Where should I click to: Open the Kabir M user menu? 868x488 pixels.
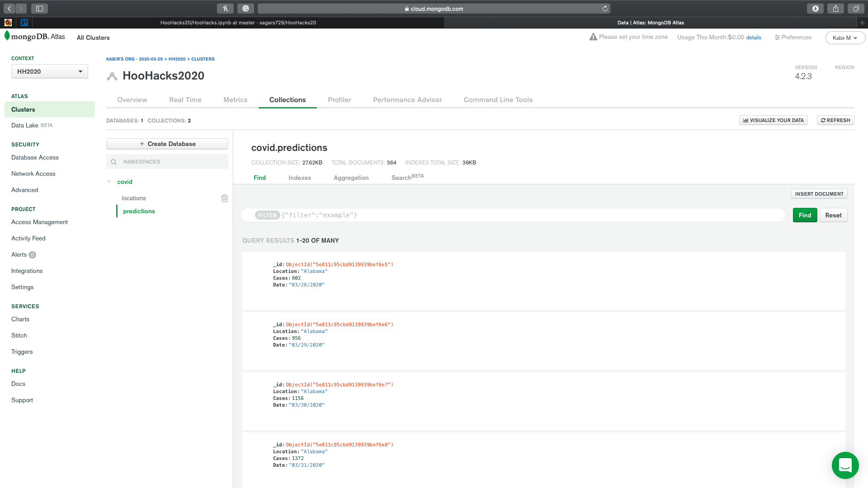click(x=845, y=38)
